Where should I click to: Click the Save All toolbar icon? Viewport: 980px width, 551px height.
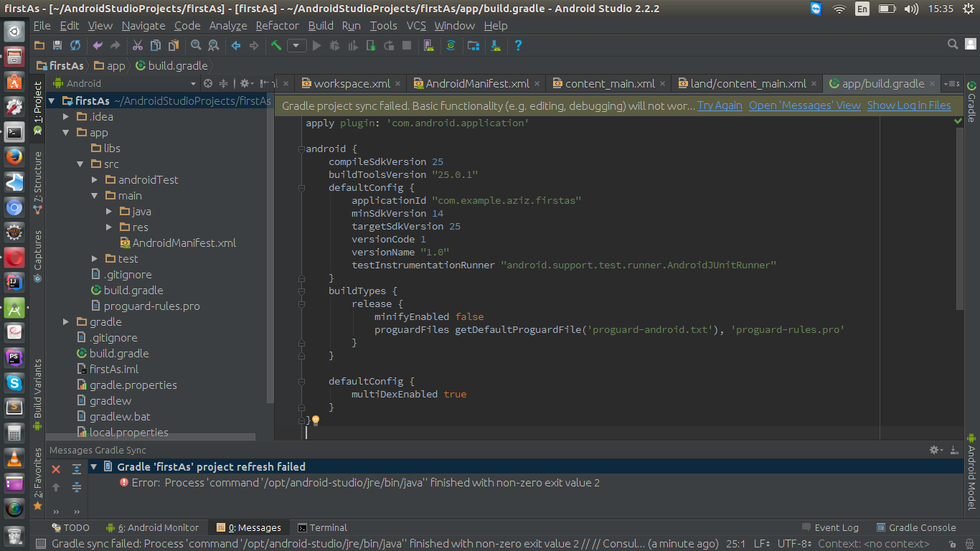[57, 45]
